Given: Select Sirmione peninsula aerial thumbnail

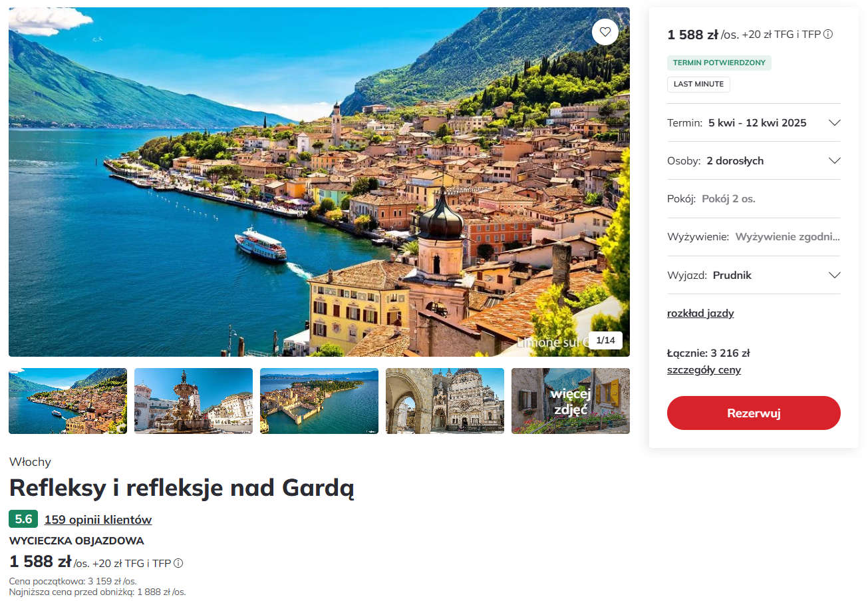Looking at the screenshot, I should (319, 401).
